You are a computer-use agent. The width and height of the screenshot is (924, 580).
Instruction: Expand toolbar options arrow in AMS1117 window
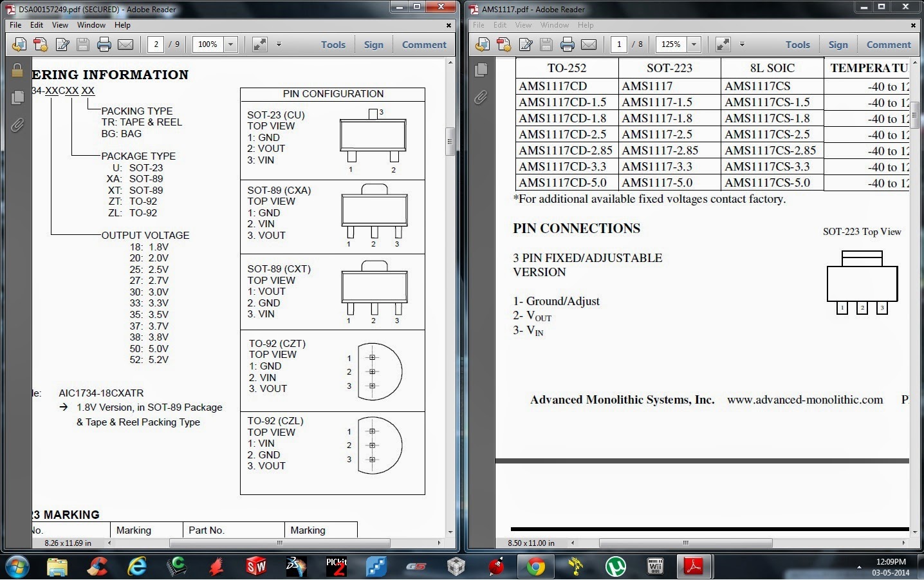coord(742,44)
